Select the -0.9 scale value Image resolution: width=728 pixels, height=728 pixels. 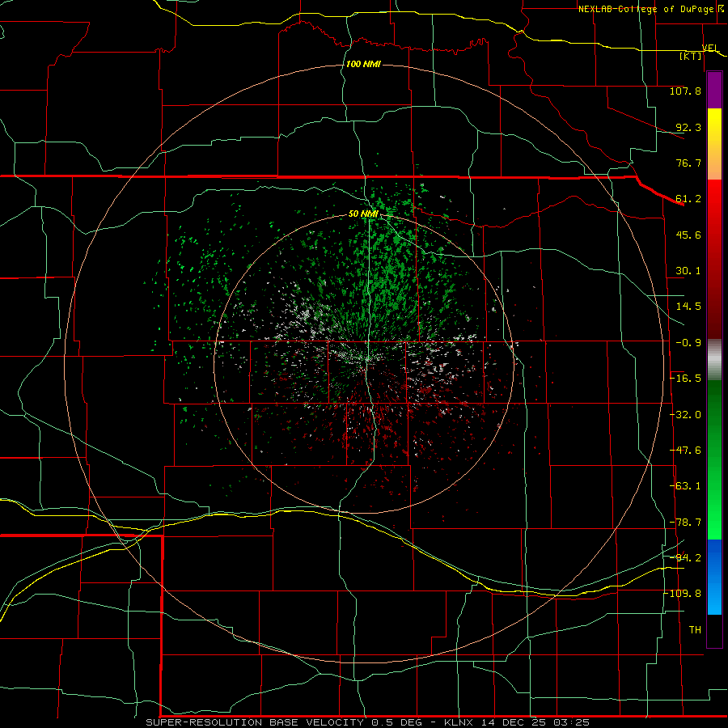pos(688,343)
